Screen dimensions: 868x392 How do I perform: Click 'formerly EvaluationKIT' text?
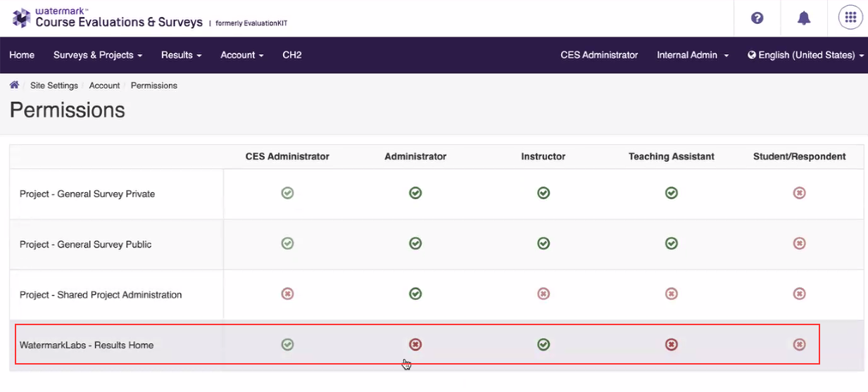(x=251, y=23)
